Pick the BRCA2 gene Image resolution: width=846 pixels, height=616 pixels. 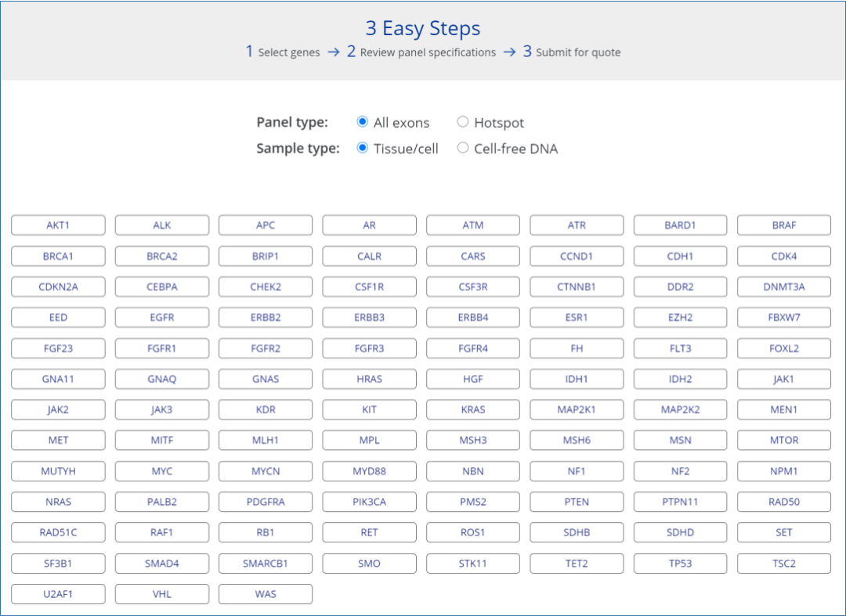point(162,256)
